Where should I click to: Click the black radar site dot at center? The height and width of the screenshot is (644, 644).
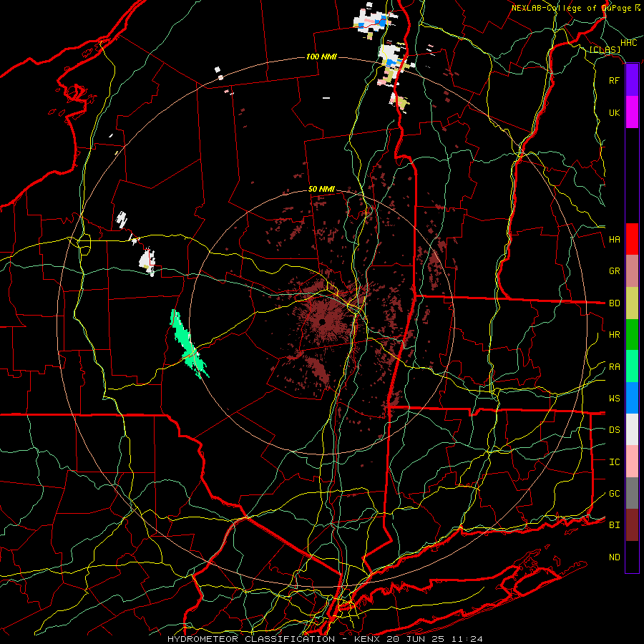coord(322,321)
